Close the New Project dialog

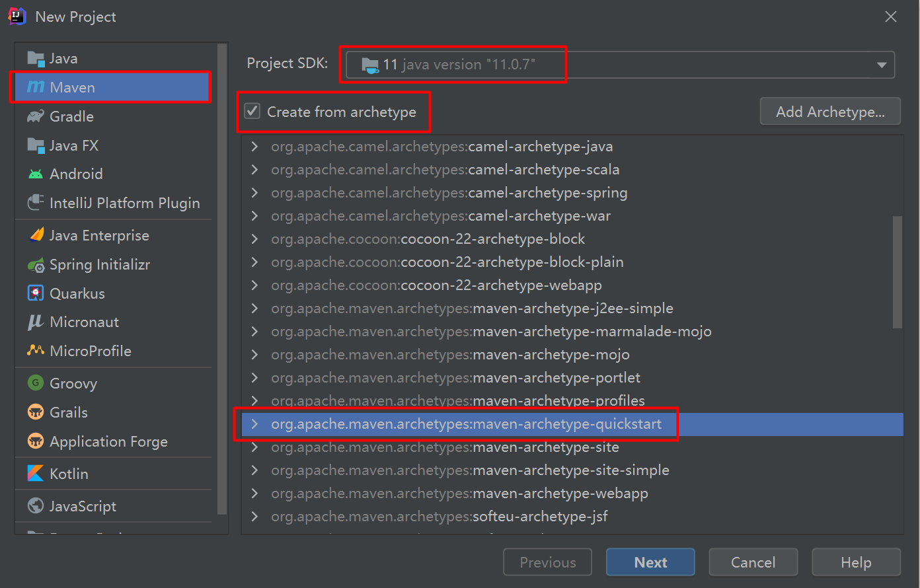point(891,17)
